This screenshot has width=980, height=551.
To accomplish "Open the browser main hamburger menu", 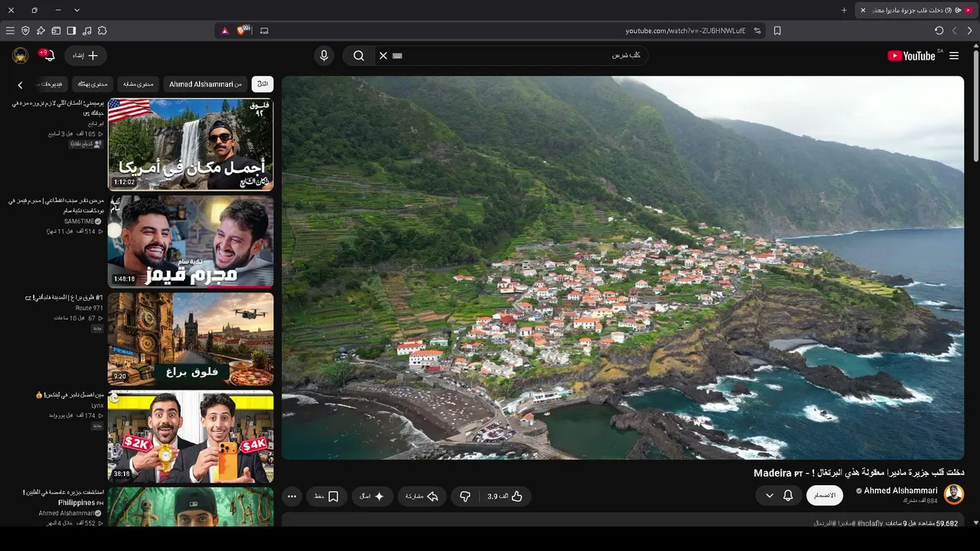I will click(x=10, y=31).
